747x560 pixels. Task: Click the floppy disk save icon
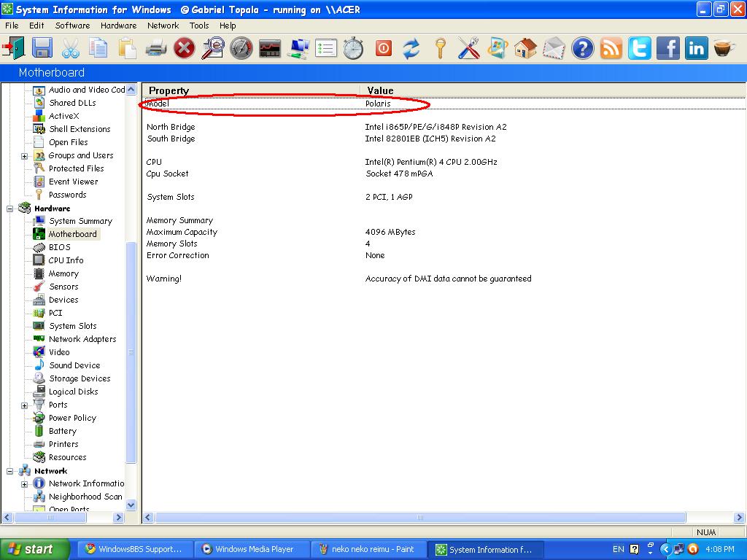[x=42, y=47]
